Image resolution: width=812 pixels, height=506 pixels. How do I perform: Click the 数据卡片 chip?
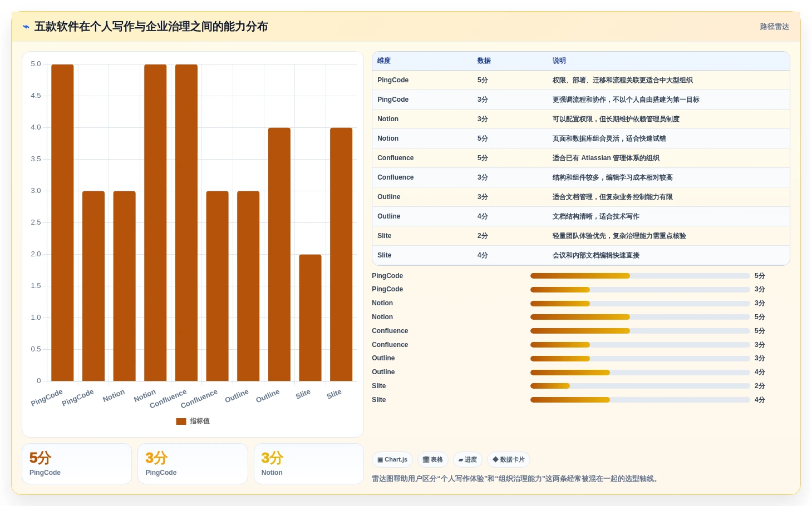click(x=509, y=460)
